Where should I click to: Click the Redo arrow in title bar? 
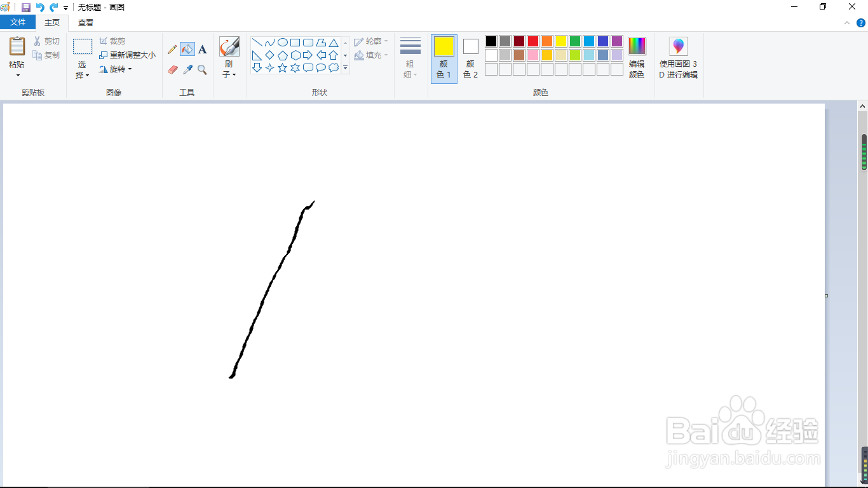coord(54,7)
